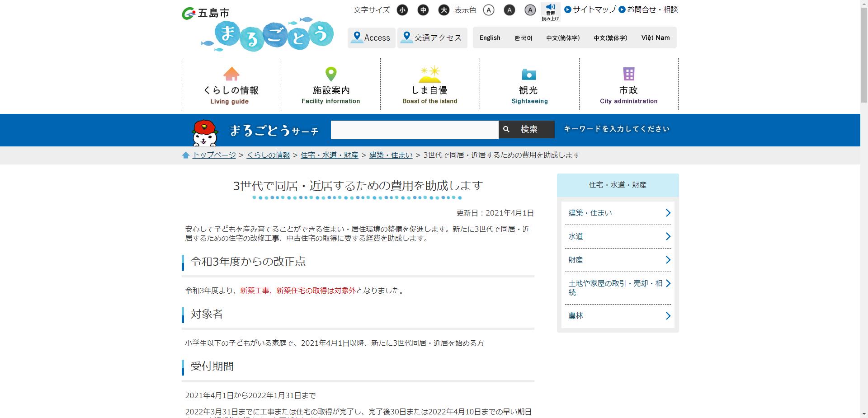
Task: Open the 観光 sightseeing section
Action: (528, 86)
